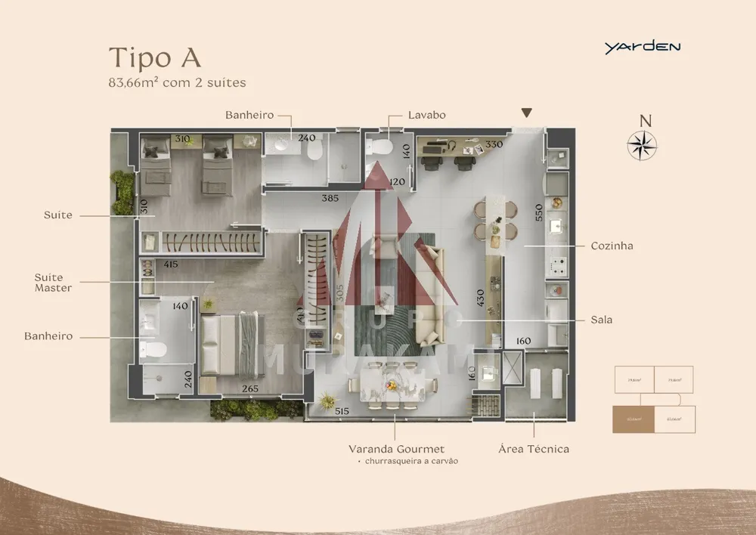This screenshot has width=756, height=535.
Task: Click the top-left unit in the key plan
Action: [x=634, y=380]
